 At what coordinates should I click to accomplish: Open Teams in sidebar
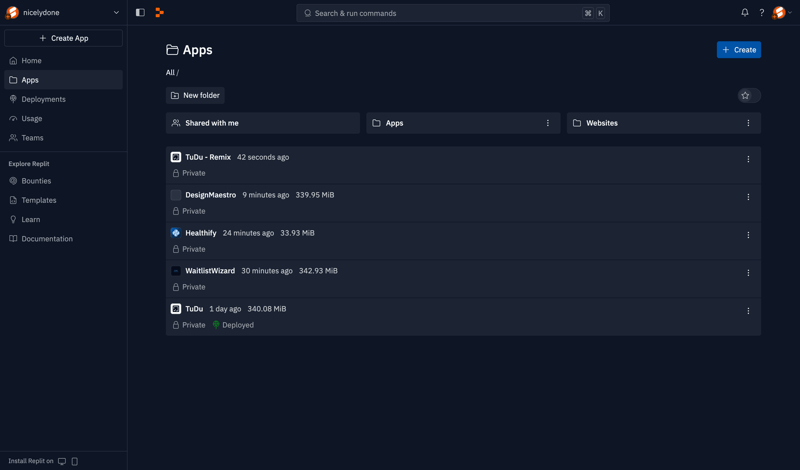pyautogui.click(x=63, y=138)
